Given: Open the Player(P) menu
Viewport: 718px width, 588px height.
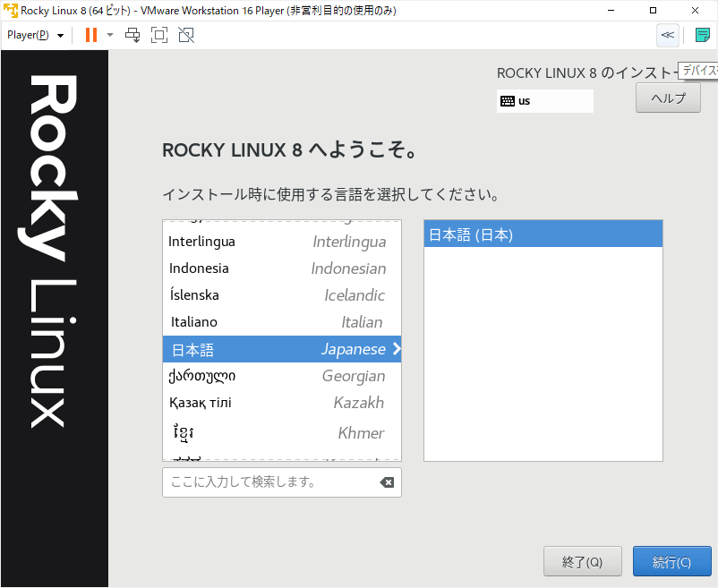Looking at the screenshot, I should click(x=35, y=35).
